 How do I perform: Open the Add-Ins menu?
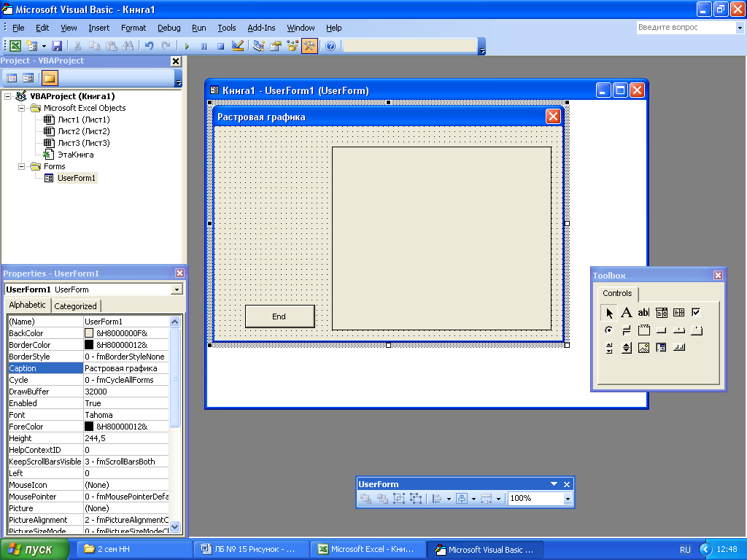tap(261, 28)
